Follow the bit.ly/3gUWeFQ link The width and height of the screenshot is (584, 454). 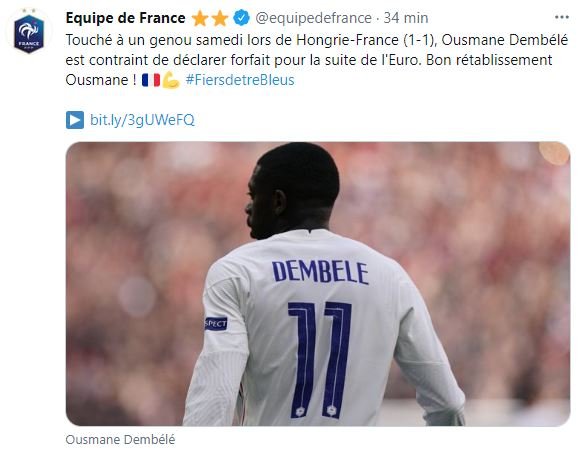(142, 120)
